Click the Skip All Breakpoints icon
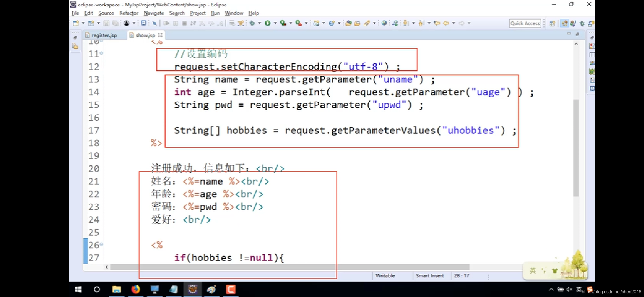644x297 pixels. point(154,23)
